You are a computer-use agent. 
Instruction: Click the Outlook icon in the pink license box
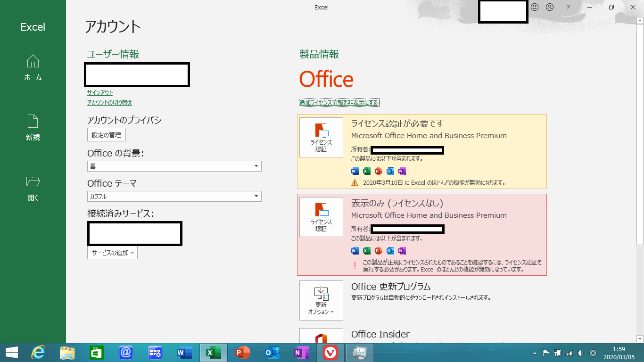coord(390,251)
